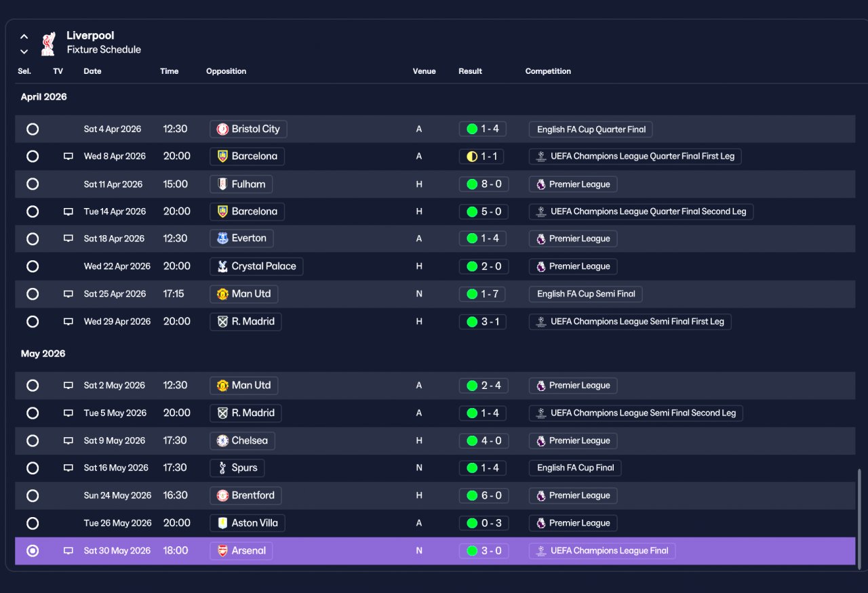The height and width of the screenshot is (593, 868).
Task: Open the Brentford opposition button
Action: pos(245,495)
